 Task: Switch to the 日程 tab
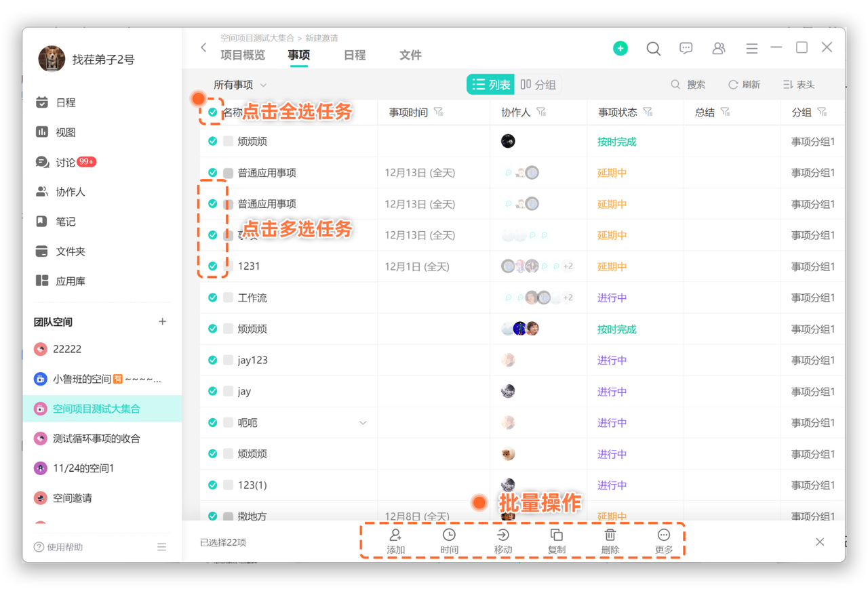point(354,56)
